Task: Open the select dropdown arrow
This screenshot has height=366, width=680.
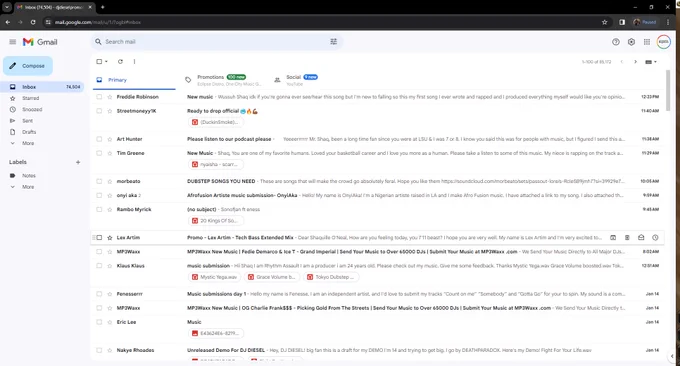Action: 106,62
